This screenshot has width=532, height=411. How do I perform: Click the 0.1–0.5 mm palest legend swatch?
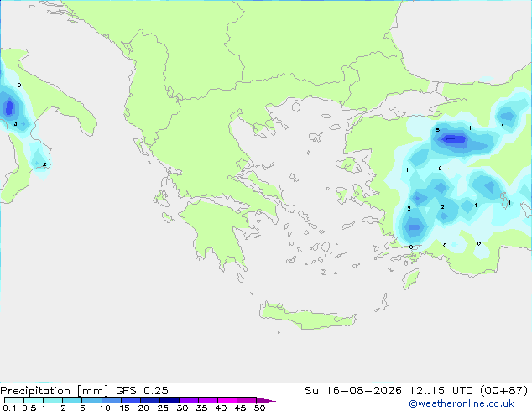[14, 400]
